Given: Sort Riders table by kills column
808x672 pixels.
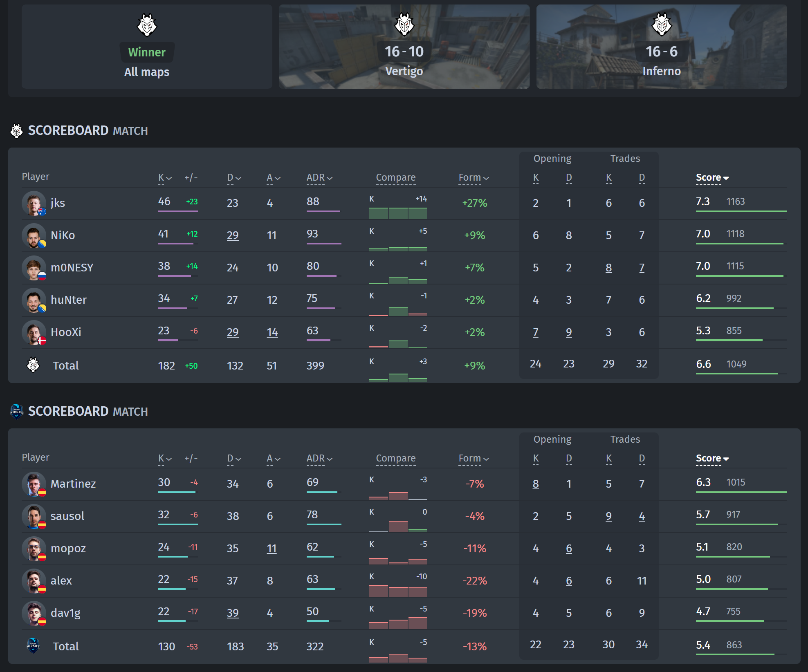Looking at the screenshot, I should 165,459.
